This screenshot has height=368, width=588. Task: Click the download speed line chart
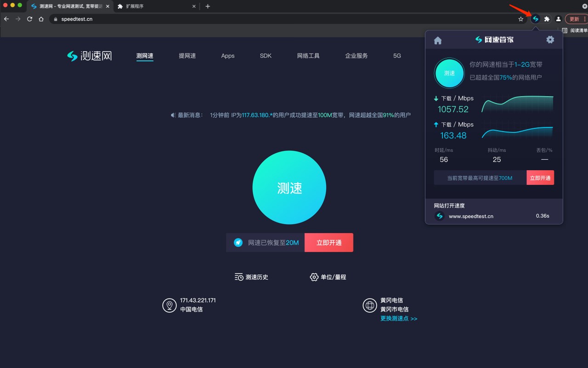point(517,104)
